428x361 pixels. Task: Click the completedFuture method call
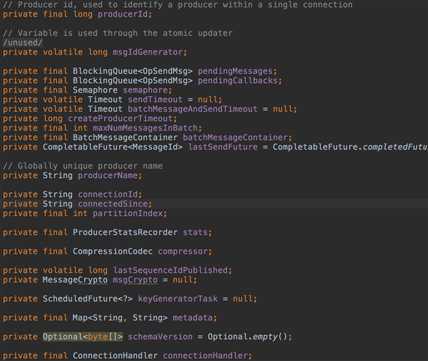click(x=395, y=147)
